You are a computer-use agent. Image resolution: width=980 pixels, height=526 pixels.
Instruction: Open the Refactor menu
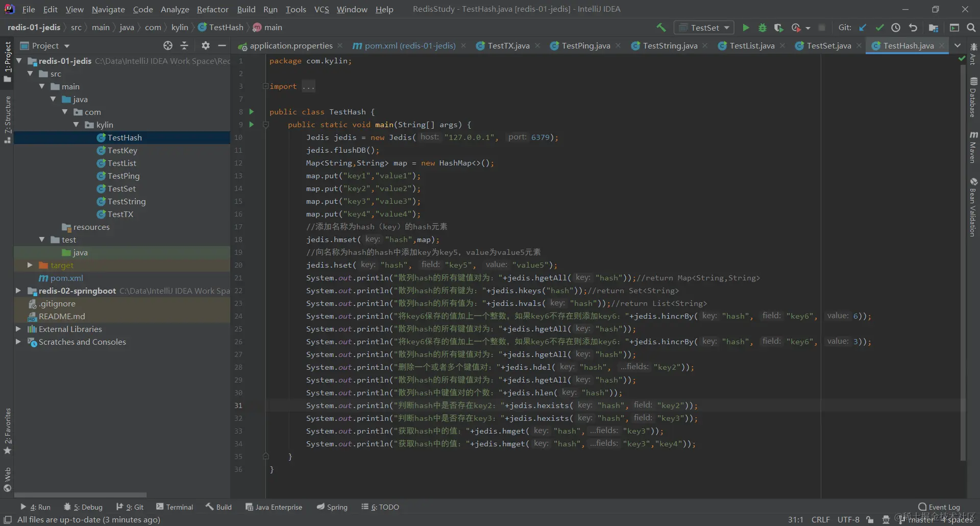pos(212,9)
